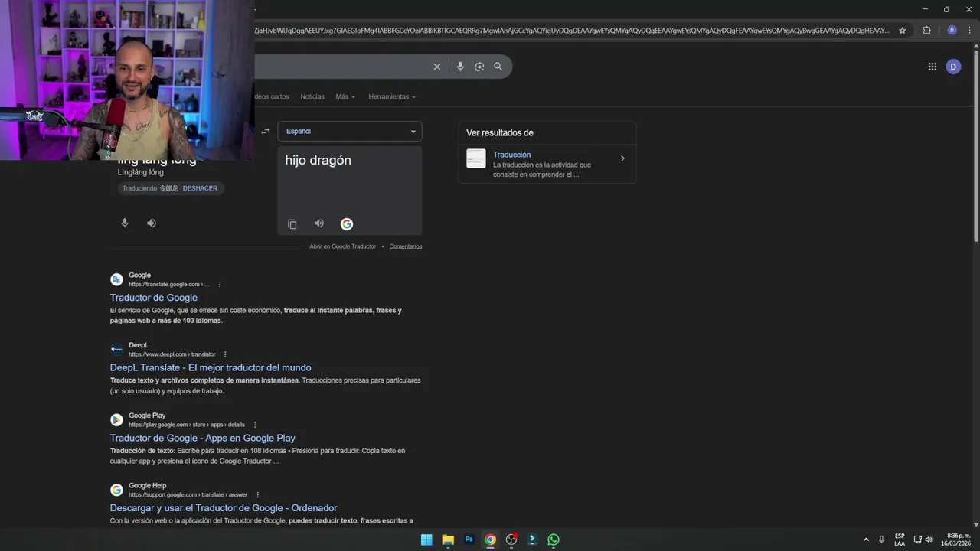Open options for the Google Help result
Screen dimensions: 980x551
(x=257, y=495)
